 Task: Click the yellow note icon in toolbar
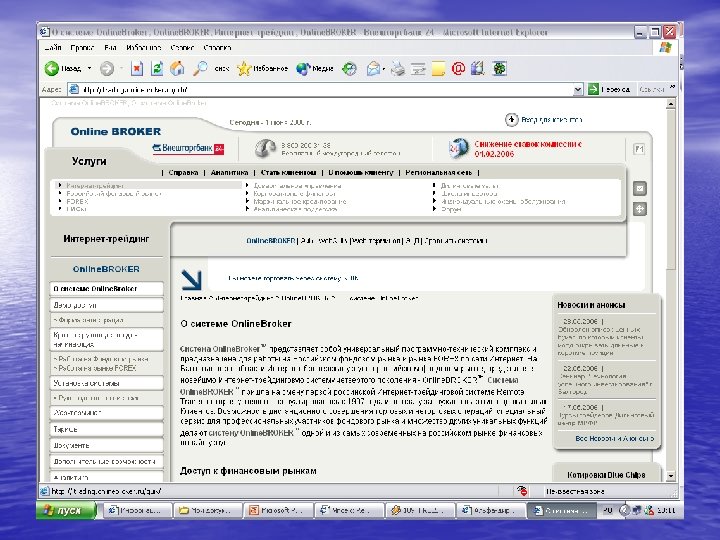tap(438, 69)
